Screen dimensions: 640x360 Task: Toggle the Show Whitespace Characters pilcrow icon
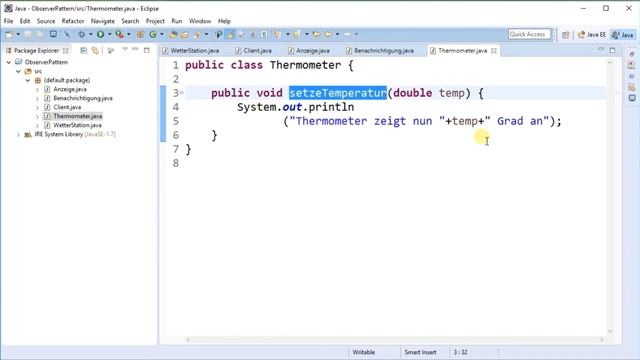(264, 35)
